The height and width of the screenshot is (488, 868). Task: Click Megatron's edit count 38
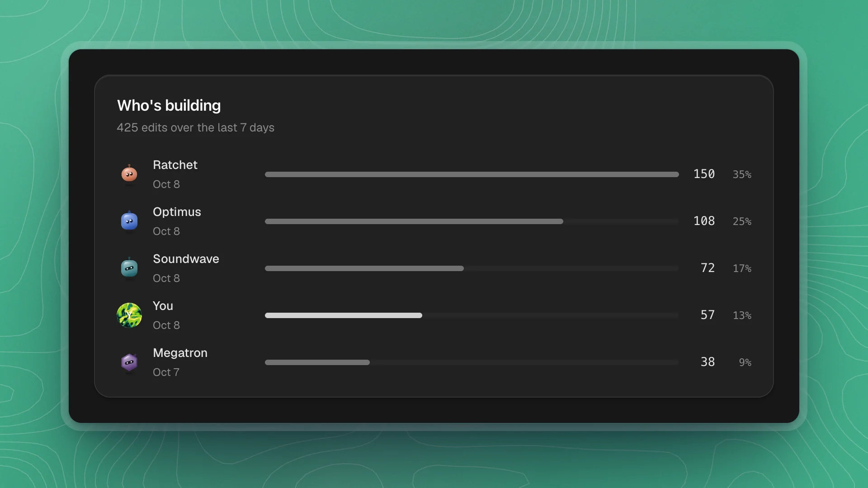[x=708, y=362]
